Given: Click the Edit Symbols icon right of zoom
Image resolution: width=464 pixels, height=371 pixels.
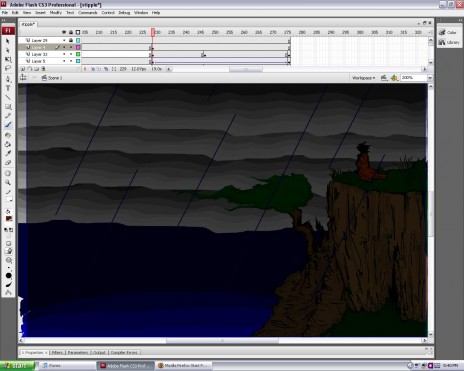Looking at the screenshot, I should click(394, 78).
